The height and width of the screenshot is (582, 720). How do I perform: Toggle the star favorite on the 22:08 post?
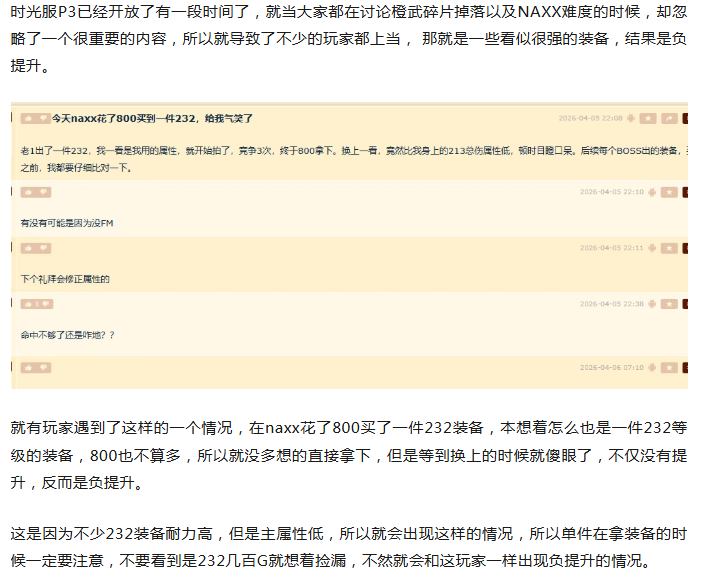(x=648, y=118)
